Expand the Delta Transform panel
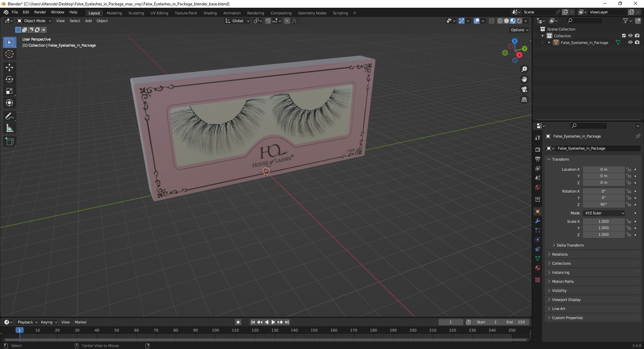This screenshot has height=349, width=644. (x=570, y=245)
